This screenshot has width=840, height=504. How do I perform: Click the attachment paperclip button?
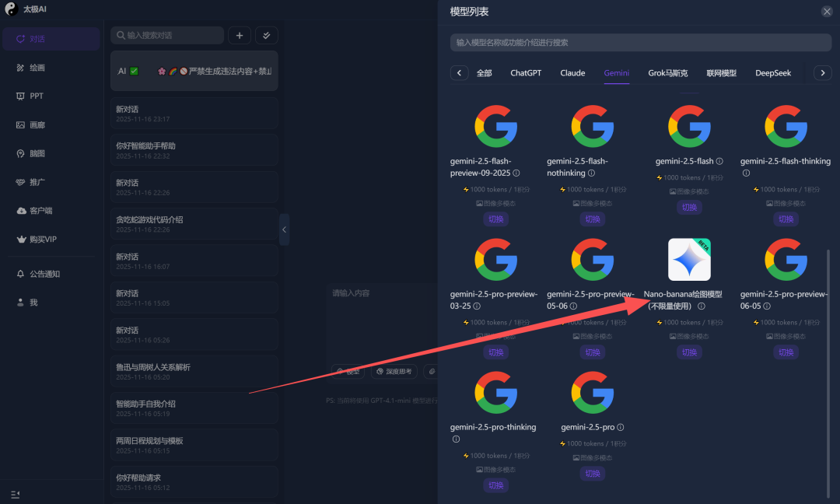tap(431, 371)
